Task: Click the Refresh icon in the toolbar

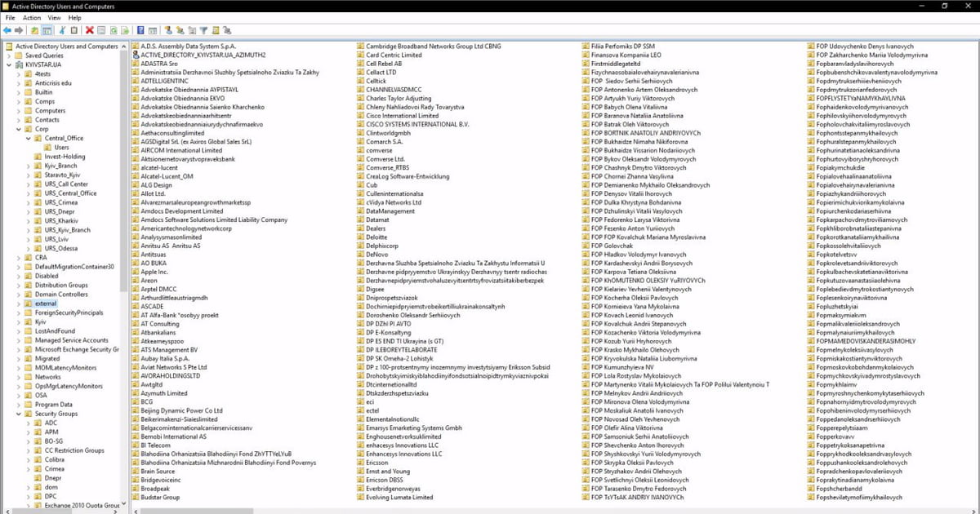Action: [x=114, y=30]
